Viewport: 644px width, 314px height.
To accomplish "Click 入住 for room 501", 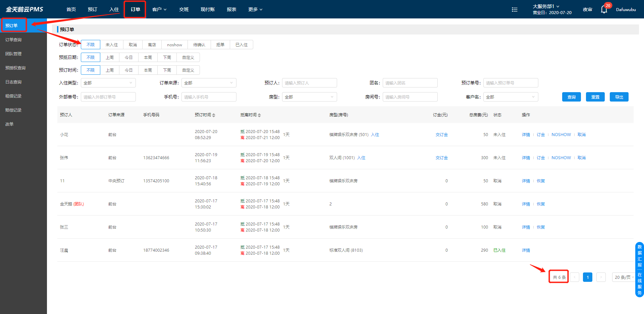I will click(x=375, y=135).
